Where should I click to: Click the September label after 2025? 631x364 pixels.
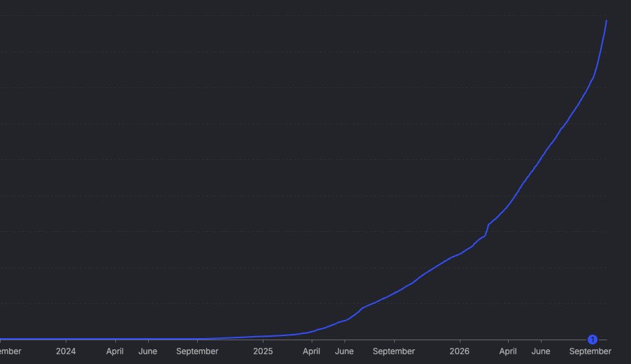click(393, 351)
